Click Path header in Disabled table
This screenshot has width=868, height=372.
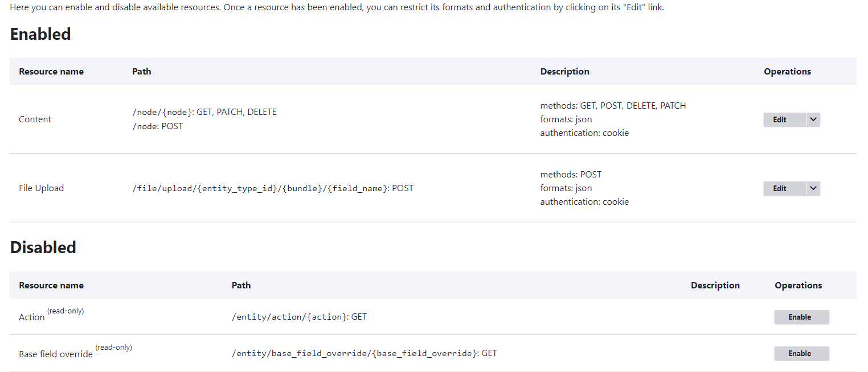[x=241, y=286]
